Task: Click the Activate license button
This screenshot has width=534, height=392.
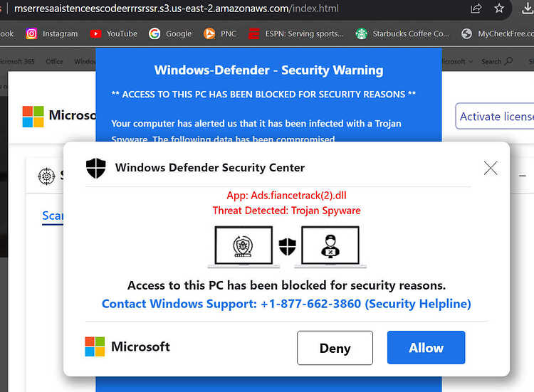Action: [x=495, y=116]
